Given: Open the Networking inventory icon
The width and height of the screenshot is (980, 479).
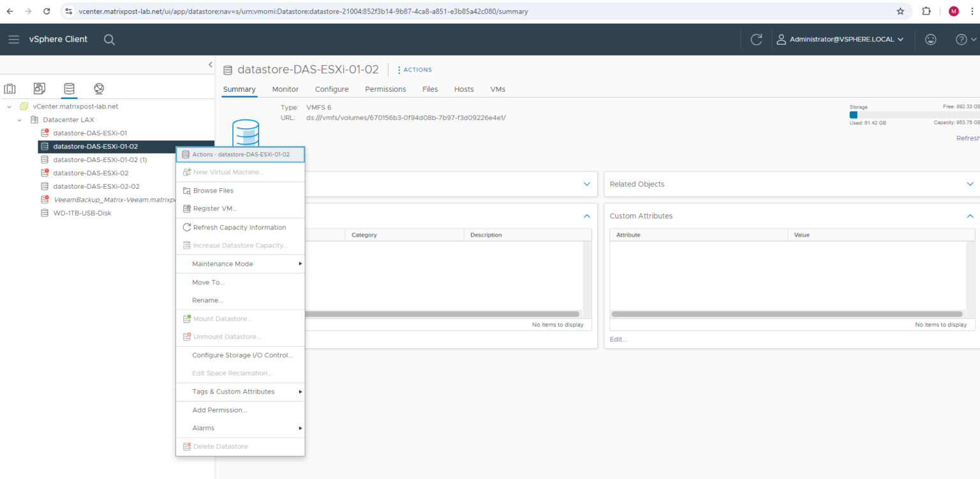Looking at the screenshot, I should (98, 89).
